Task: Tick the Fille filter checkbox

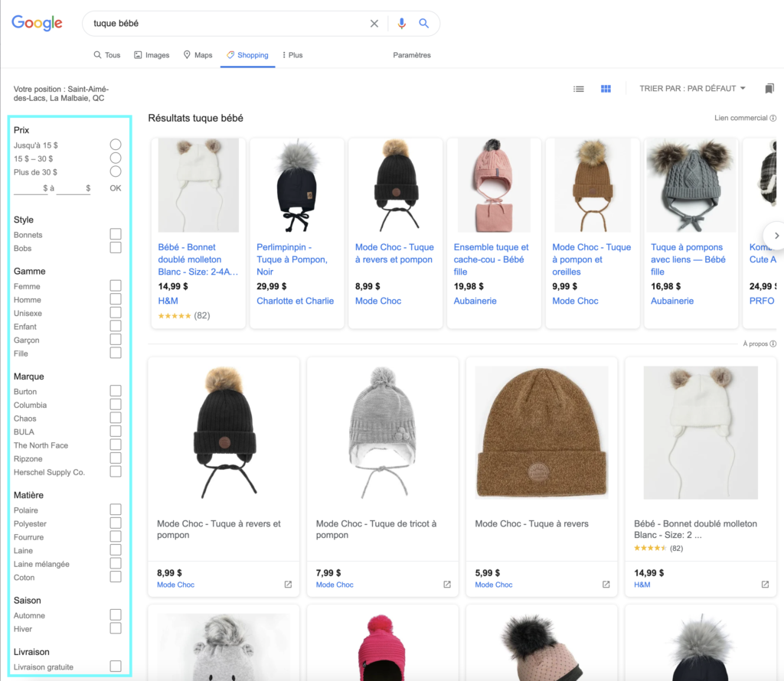Action: point(116,354)
